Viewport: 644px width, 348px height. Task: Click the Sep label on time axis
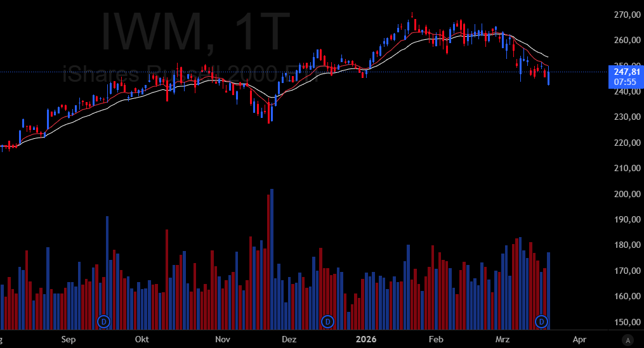coord(68,340)
